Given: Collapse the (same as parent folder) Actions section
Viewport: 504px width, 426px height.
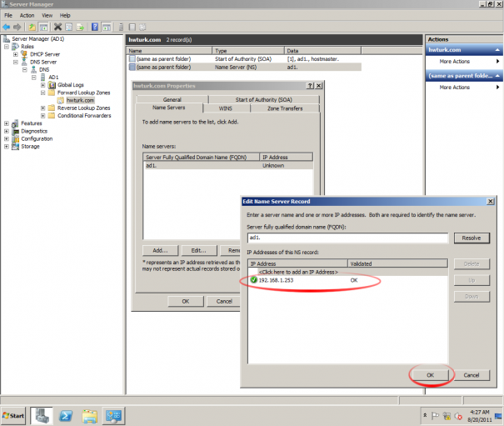Looking at the screenshot, I should (497, 76).
